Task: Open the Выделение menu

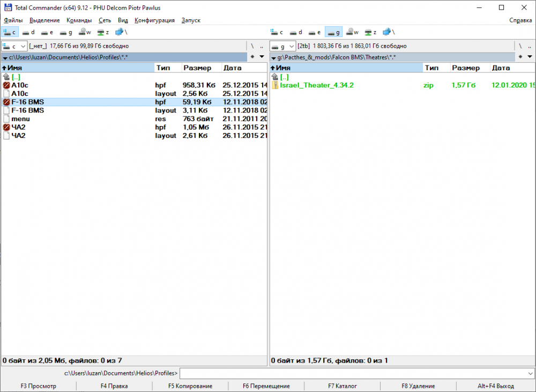Action: [x=44, y=20]
